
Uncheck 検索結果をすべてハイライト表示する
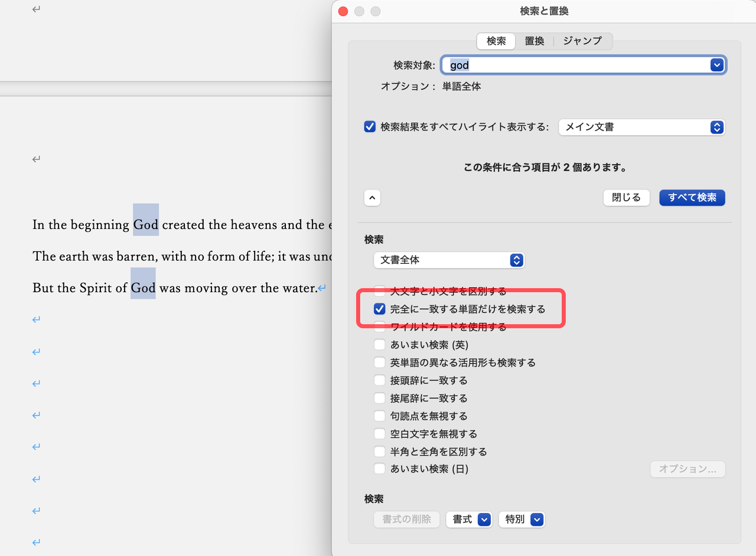pyautogui.click(x=370, y=126)
